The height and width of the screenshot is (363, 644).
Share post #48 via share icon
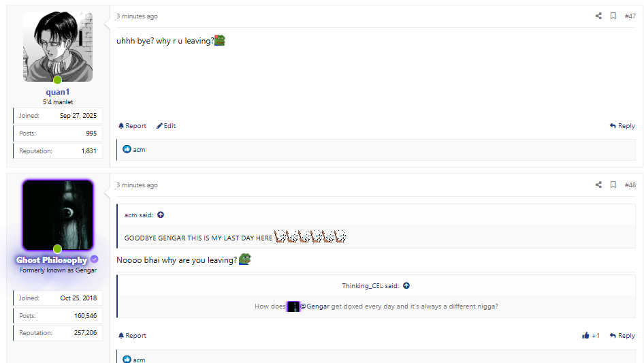tap(598, 185)
